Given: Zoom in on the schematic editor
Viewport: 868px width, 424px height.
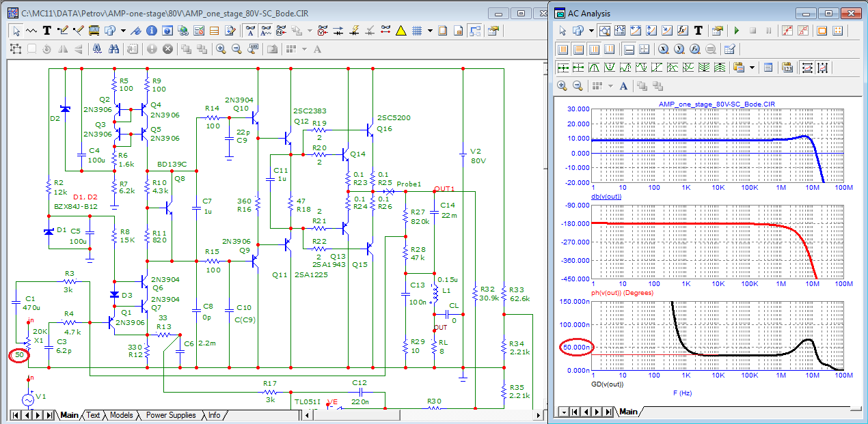Looking at the screenshot, I should click(221, 49).
